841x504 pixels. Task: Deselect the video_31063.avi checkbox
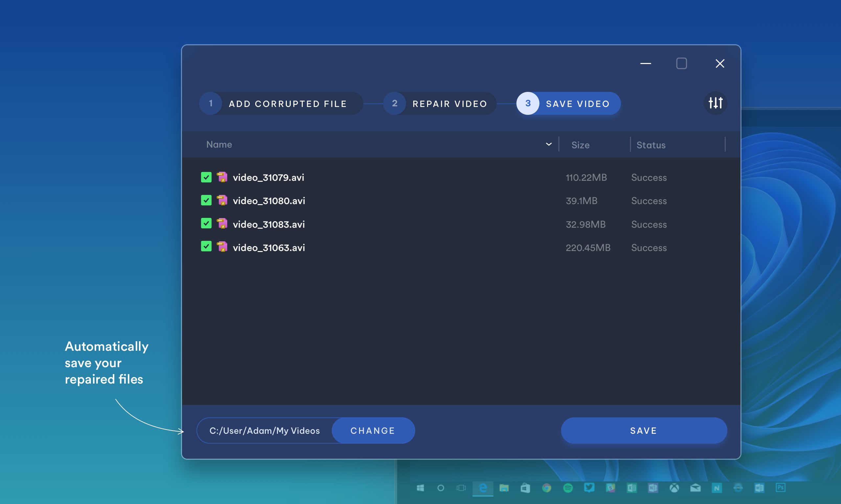click(206, 246)
